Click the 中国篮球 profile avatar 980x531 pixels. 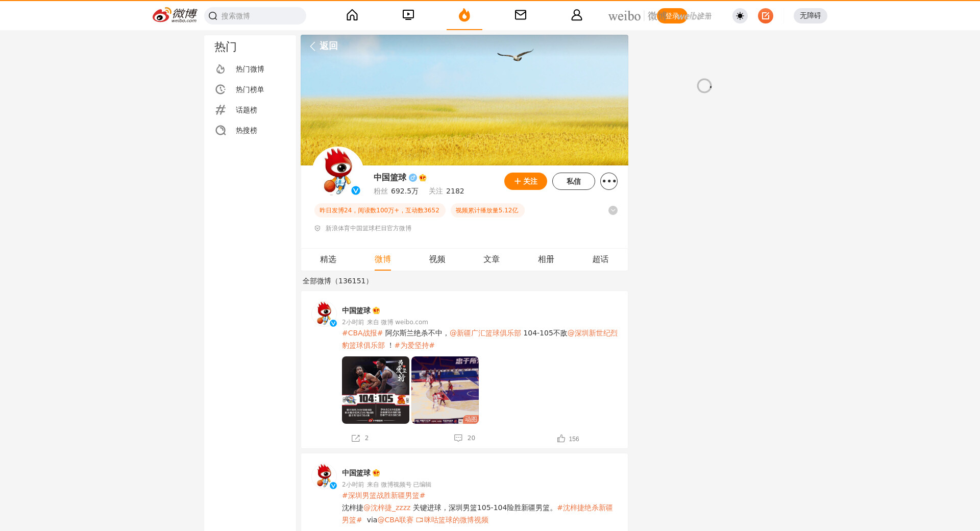click(338, 172)
